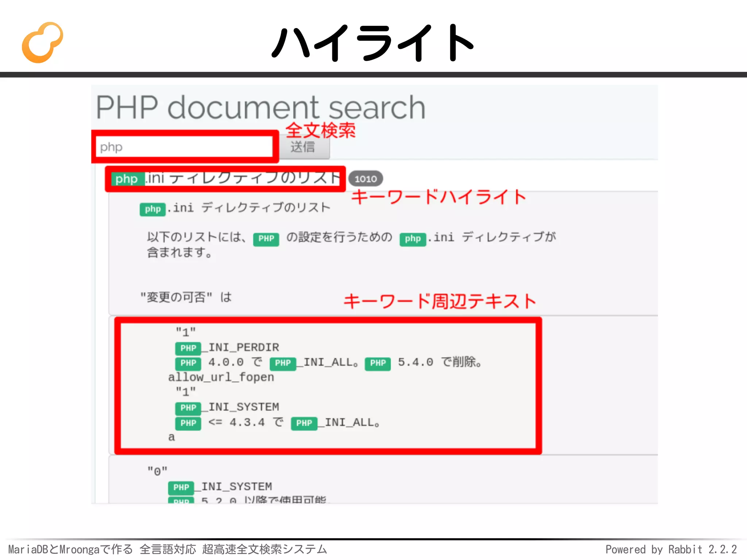The image size is (747, 560).
Task: Click the "変更の可否" は text
Action: (x=186, y=297)
